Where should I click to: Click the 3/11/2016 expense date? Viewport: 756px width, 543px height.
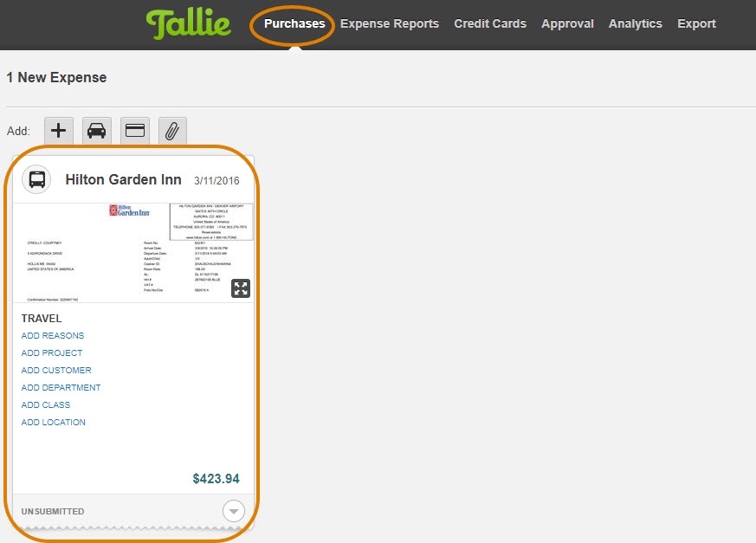click(x=216, y=181)
